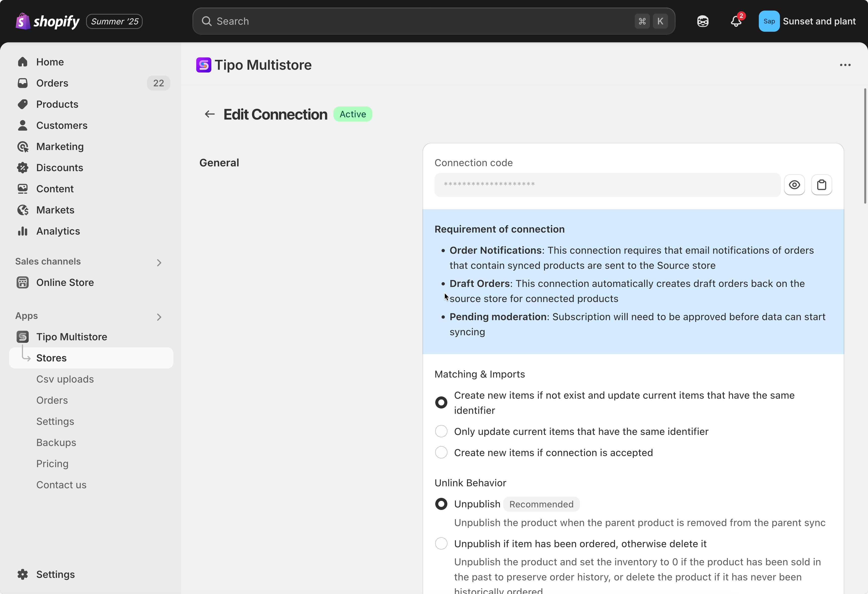Image resolution: width=868 pixels, height=594 pixels.
Task: Choose 'Unpublish if item has been ordered' option
Action: 441,544
